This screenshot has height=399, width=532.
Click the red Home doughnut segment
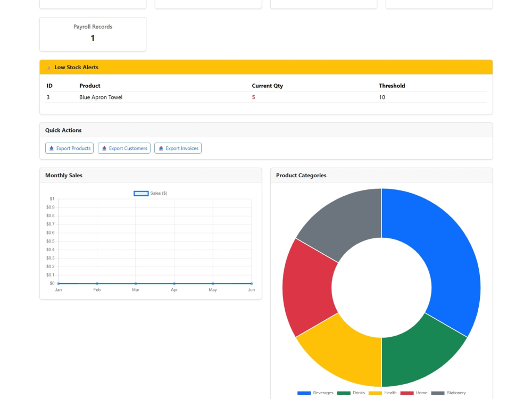pos(307,288)
